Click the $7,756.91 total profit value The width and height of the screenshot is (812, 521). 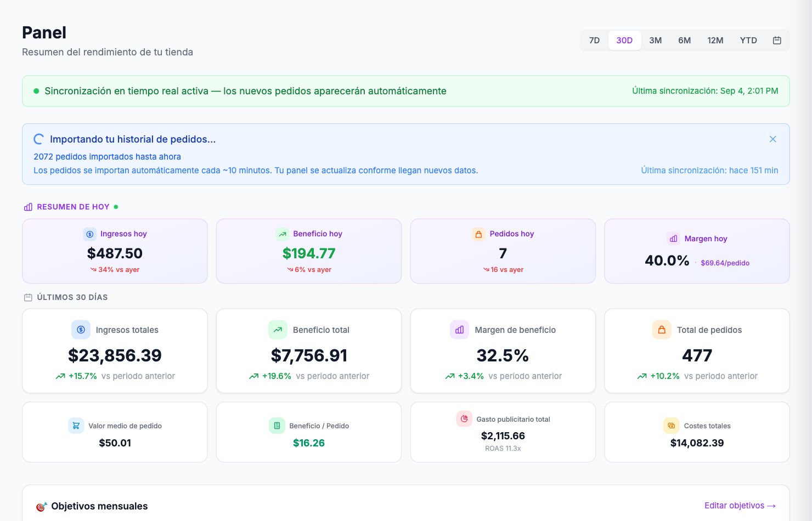(309, 355)
